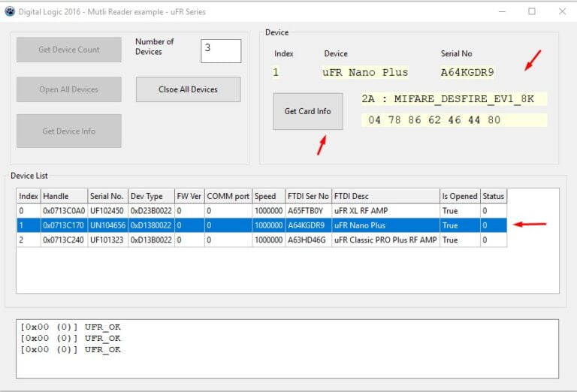The width and height of the screenshot is (577, 392).
Task: Click device type 0xD13B0022
Action: tap(151, 240)
